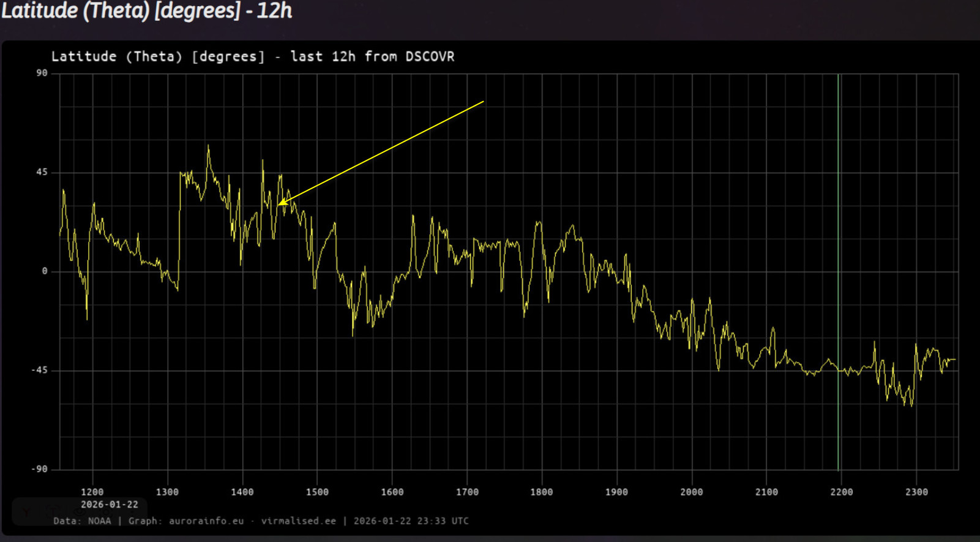The height and width of the screenshot is (542, 980).
Task: Click the -45 label on the y-axis
Action: click(x=39, y=371)
